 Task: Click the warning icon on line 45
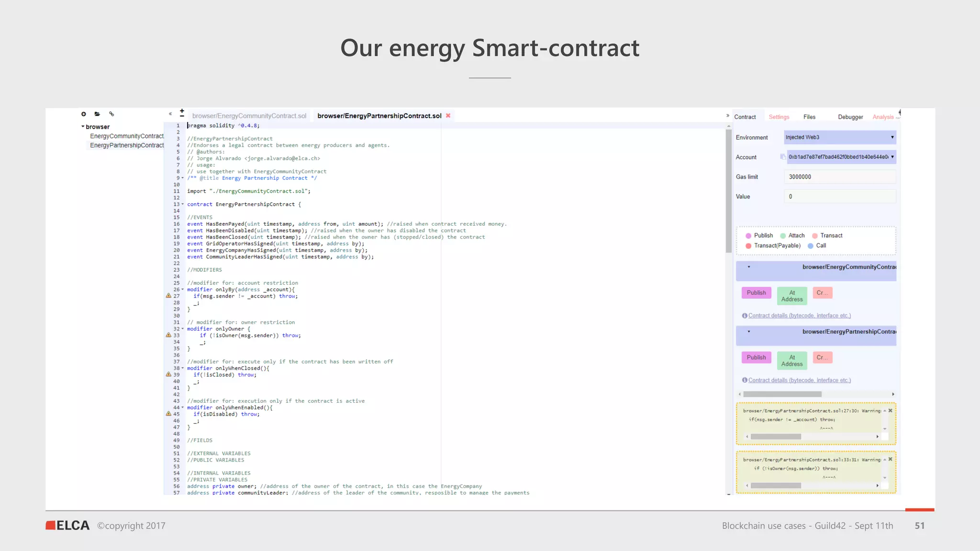pyautogui.click(x=168, y=413)
